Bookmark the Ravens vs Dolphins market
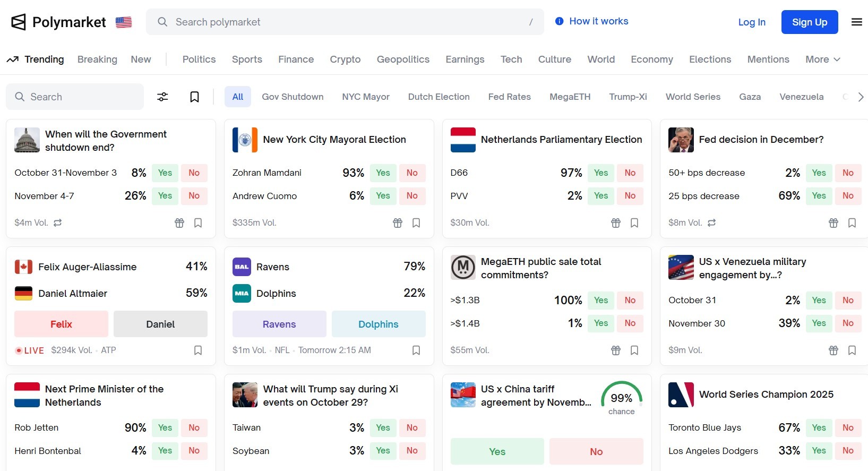This screenshot has width=868, height=471. 416,350
